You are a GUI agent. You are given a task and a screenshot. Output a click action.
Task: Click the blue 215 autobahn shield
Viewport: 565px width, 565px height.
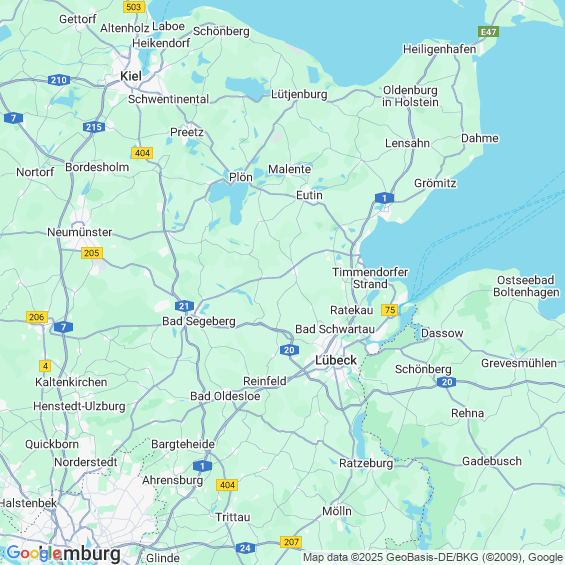94,127
